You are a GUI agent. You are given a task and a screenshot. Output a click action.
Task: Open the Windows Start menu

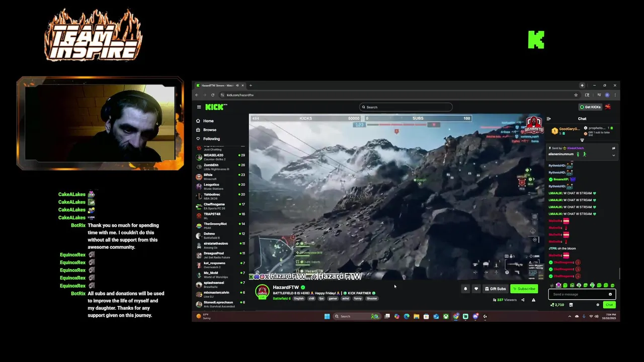pyautogui.click(x=327, y=316)
